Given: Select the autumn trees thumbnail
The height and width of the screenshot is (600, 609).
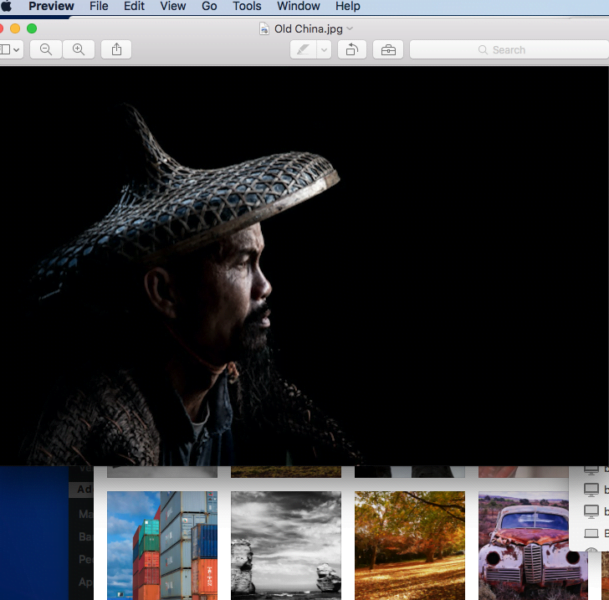Looking at the screenshot, I should tap(410, 544).
